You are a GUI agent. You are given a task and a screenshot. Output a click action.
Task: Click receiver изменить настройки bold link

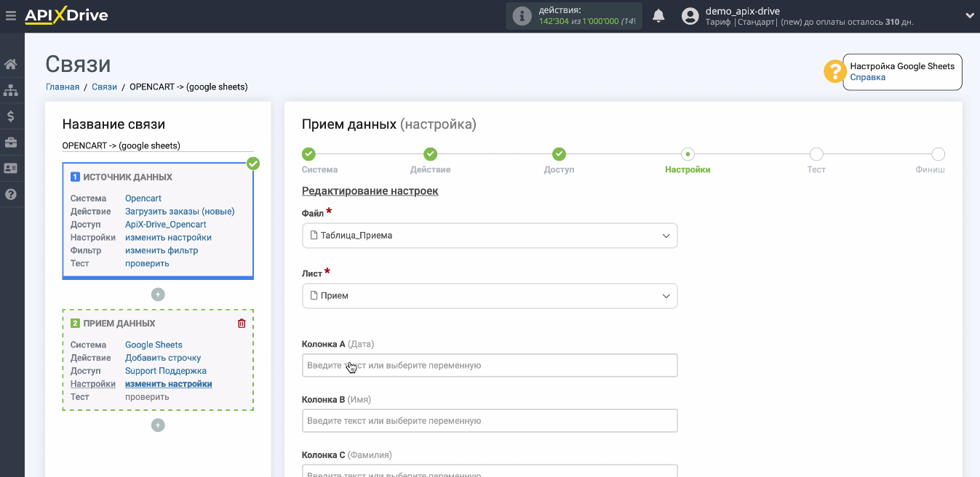pos(169,384)
